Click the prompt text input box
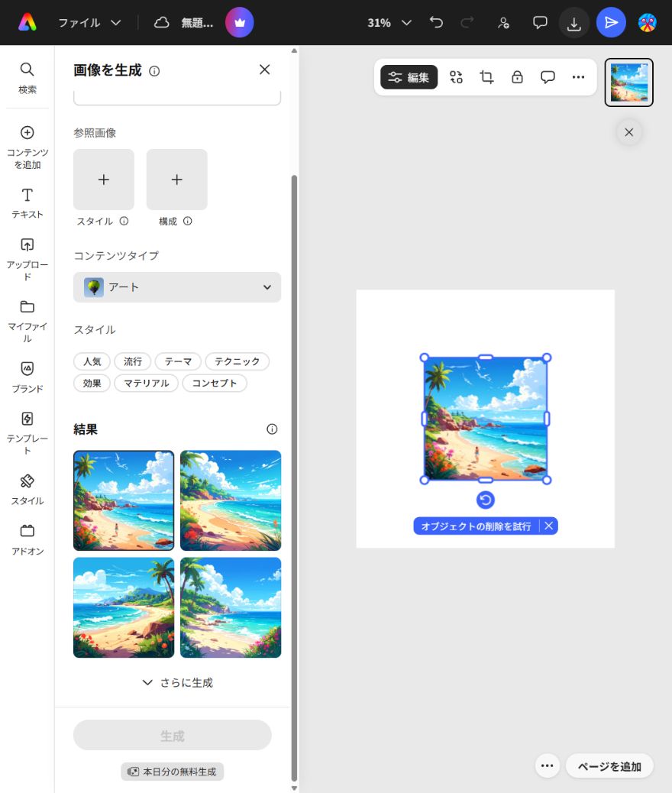 [177, 98]
